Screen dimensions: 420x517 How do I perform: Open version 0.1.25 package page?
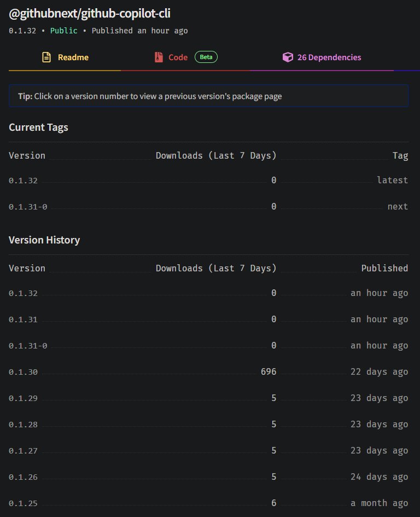click(x=23, y=503)
